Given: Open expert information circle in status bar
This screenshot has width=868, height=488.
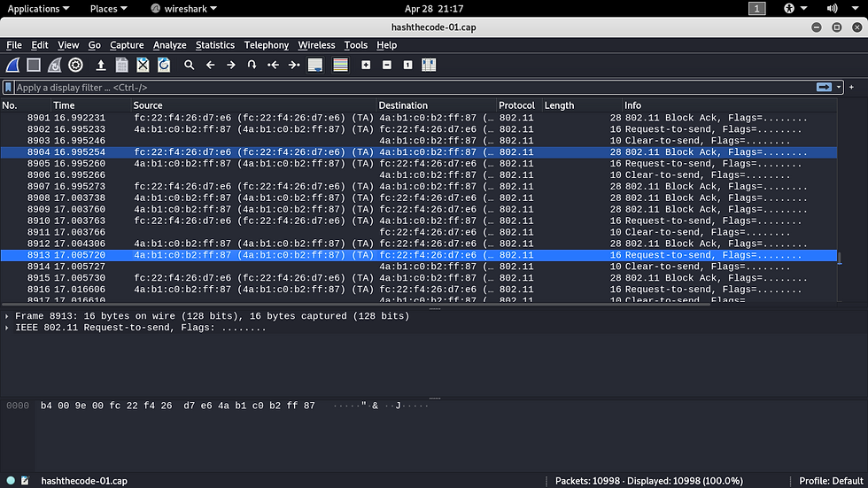Looking at the screenshot, I should 11,481.
